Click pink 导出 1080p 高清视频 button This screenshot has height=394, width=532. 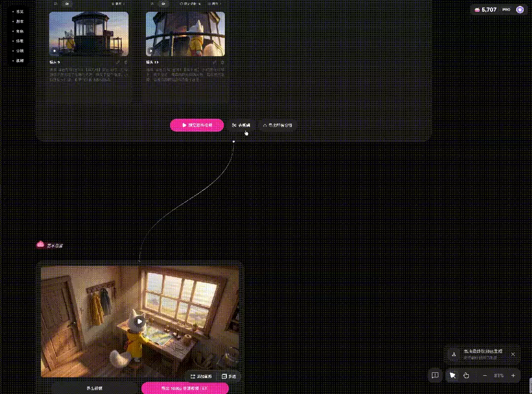(185, 388)
